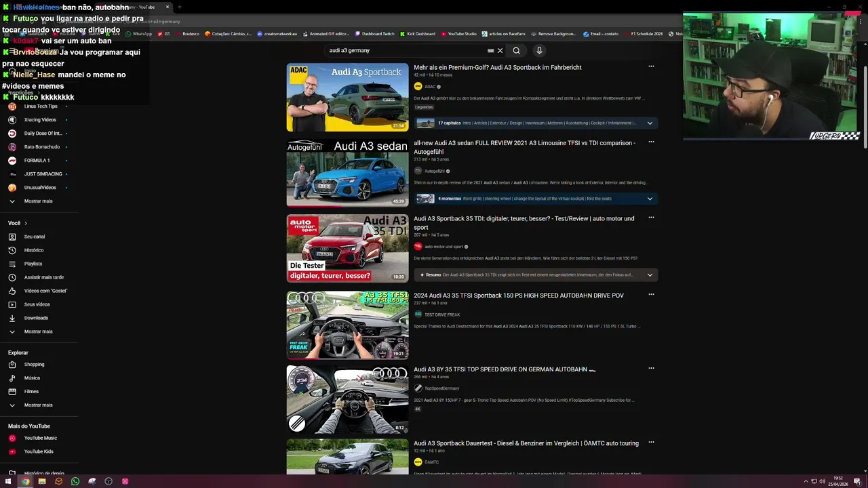This screenshot has width=868, height=488.
Task: Open YouTube Studio bookmark
Action: point(459,34)
